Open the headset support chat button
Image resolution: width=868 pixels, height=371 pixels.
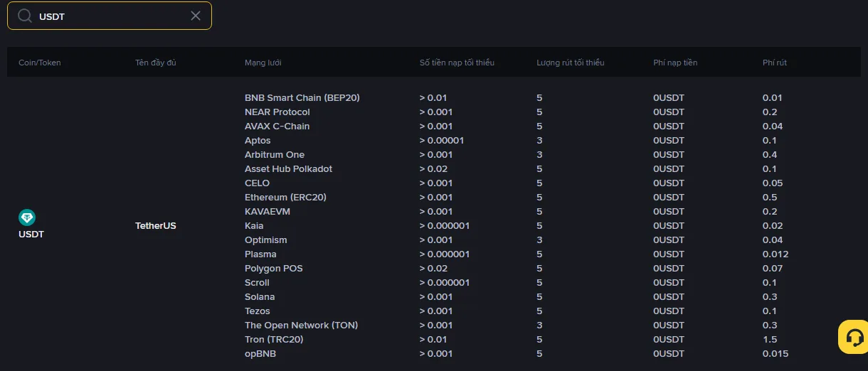[x=853, y=337]
